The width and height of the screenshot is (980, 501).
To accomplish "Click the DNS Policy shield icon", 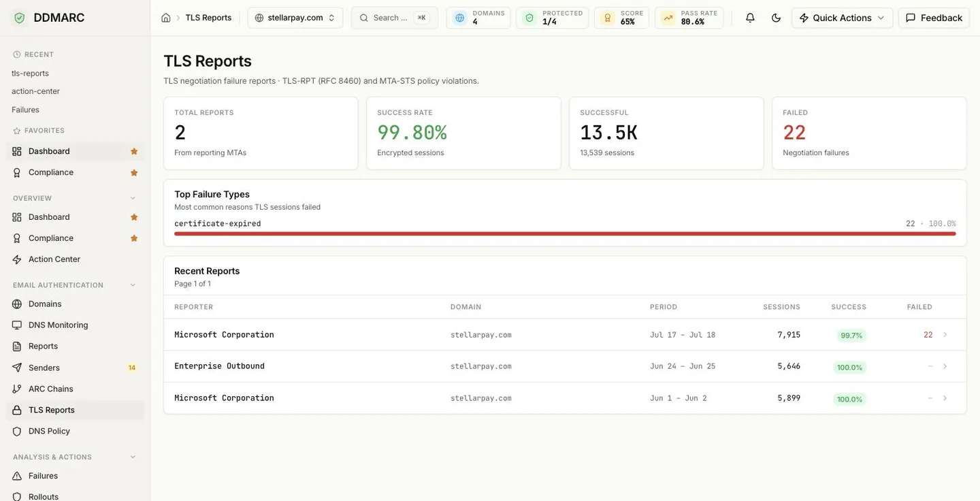I will tap(17, 431).
